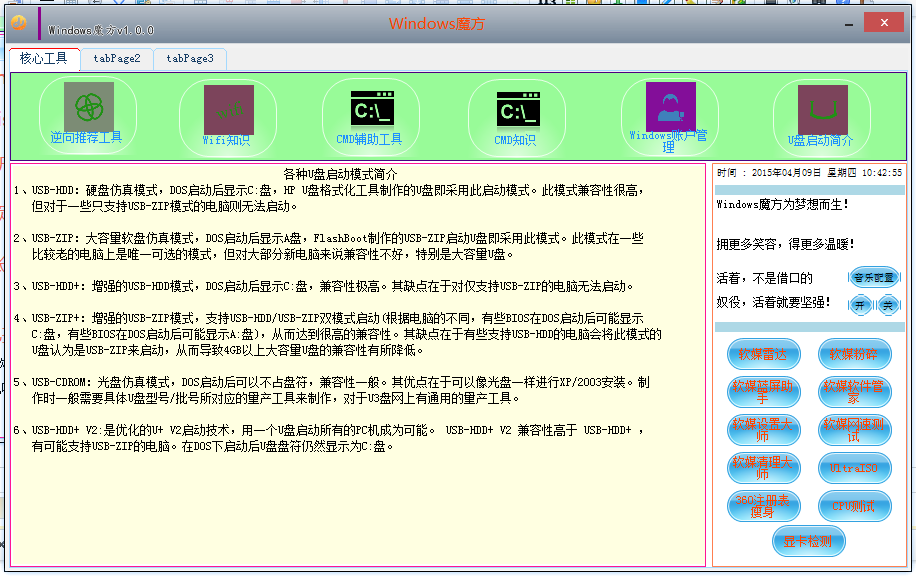Start 显卡检测
The width and height of the screenshot is (916, 576).
click(x=809, y=542)
